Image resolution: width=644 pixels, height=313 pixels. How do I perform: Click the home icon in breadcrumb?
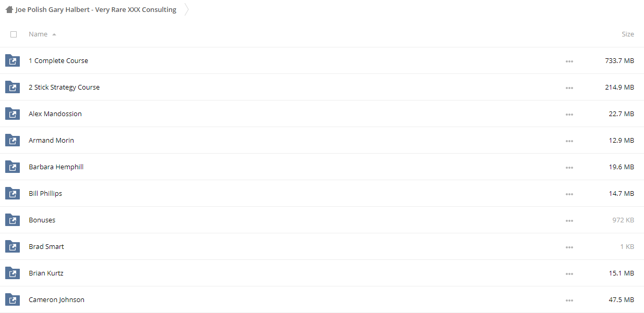tap(9, 9)
